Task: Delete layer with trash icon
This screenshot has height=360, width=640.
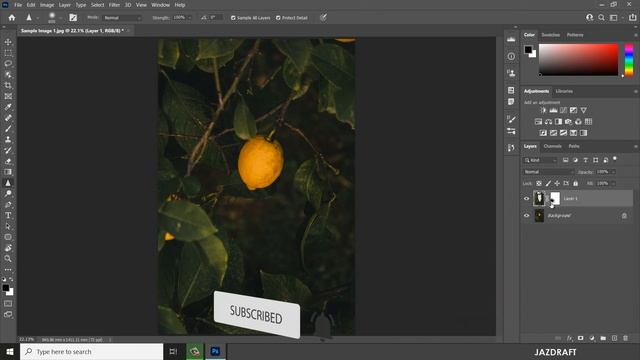Action: [625, 338]
